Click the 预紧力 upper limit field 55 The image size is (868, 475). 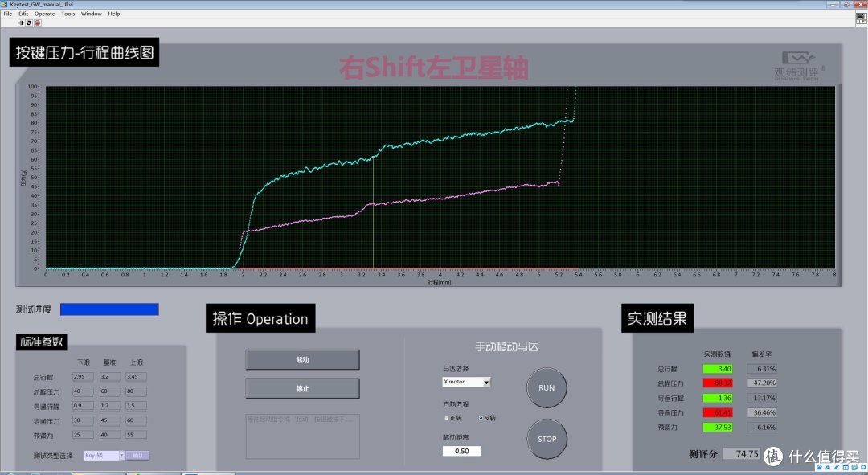(136, 435)
